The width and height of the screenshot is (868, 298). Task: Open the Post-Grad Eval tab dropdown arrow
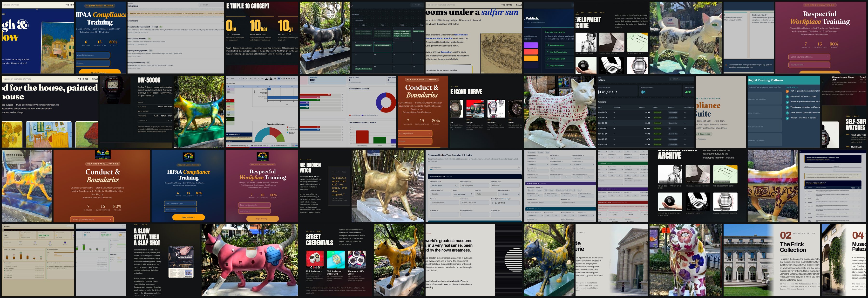[268, 146]
